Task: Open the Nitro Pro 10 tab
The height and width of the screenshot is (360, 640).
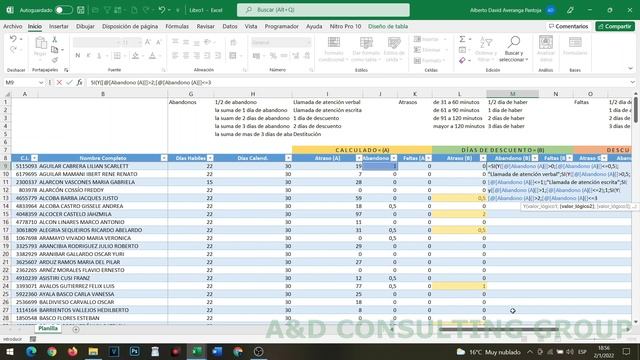Action: click(x=345, y=26)
